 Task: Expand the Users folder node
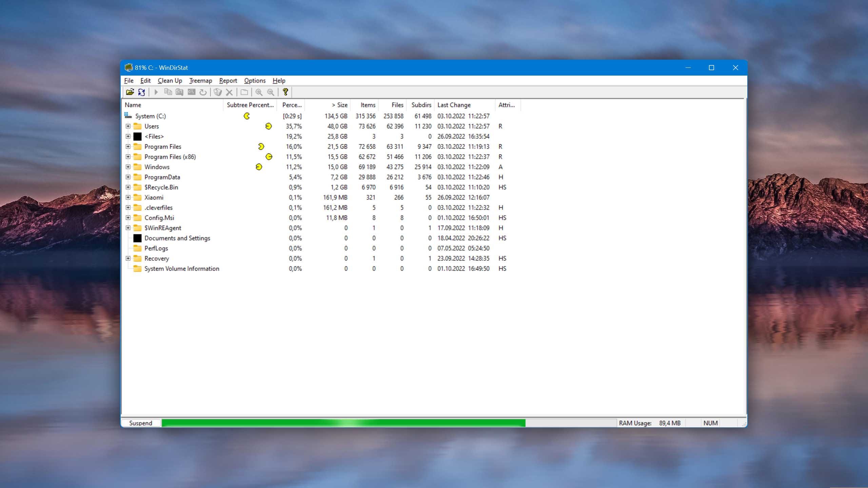tap(128, 126)
